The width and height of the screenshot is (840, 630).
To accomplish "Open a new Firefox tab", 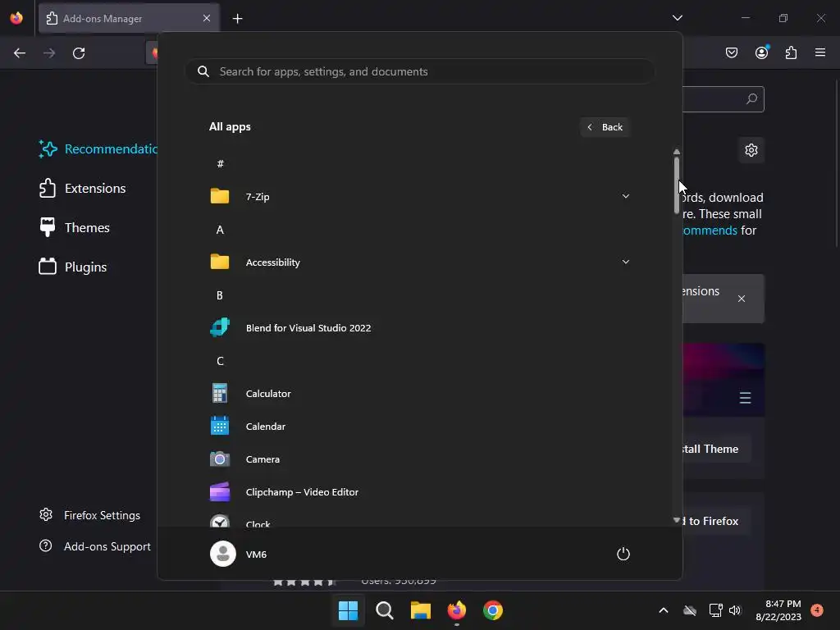I will tap(237, 19).
